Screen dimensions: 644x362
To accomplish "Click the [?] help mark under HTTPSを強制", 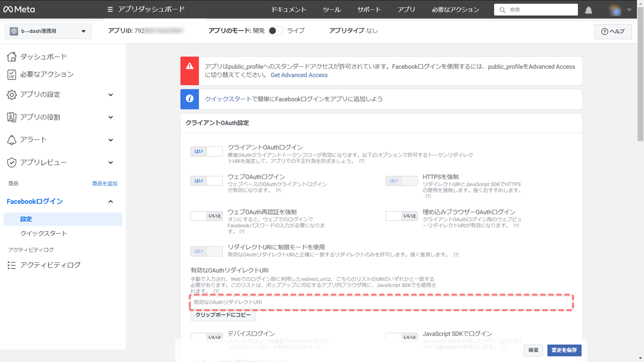I will (428, 196).
